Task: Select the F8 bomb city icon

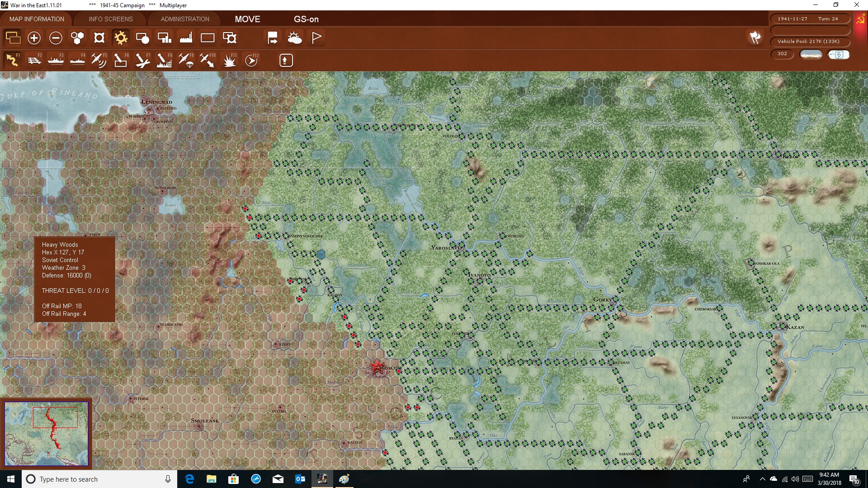Action: (x=164, y=60)
